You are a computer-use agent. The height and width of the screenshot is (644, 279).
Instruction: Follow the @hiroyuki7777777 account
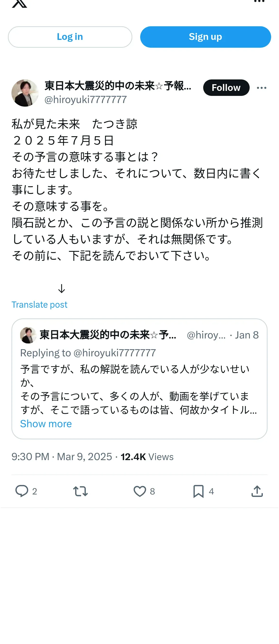226,88
